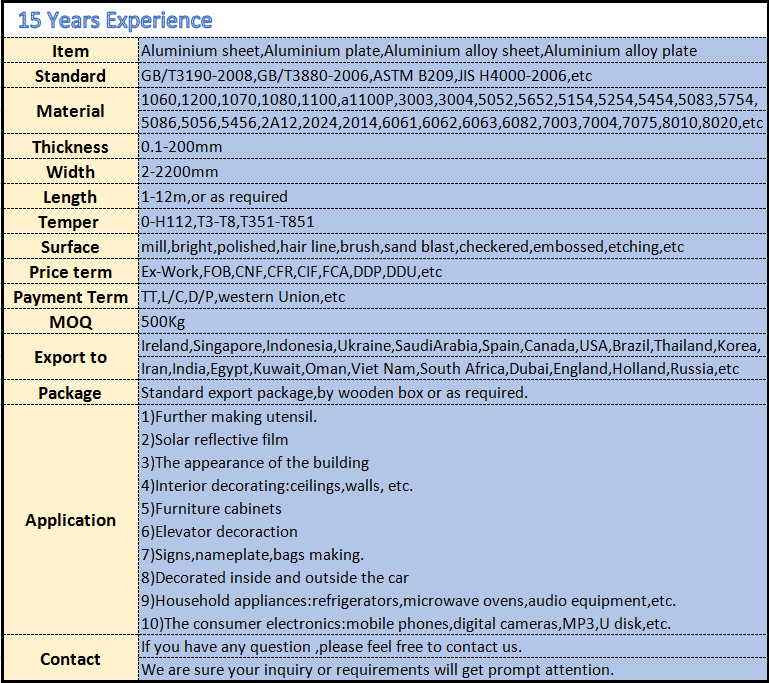This screenshot has height=683, width=769.
Task: Click the "15 Years Experience" title
Action: point(115,20)
